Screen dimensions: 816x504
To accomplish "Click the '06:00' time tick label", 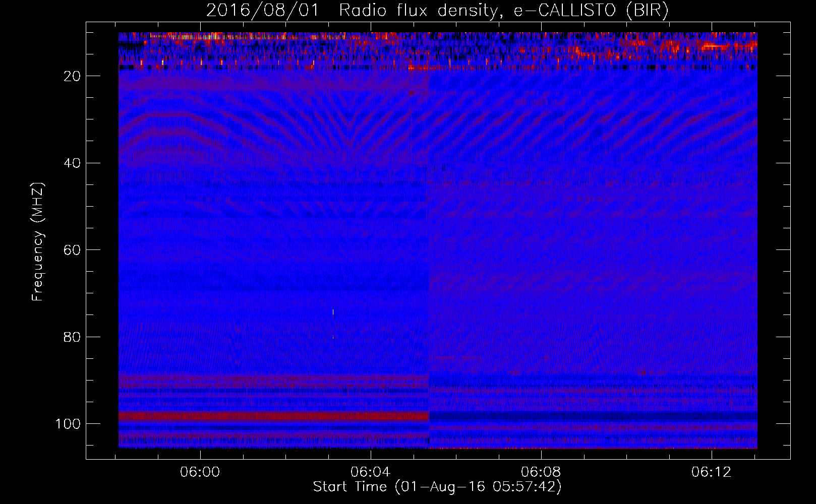I will [200, 472].
